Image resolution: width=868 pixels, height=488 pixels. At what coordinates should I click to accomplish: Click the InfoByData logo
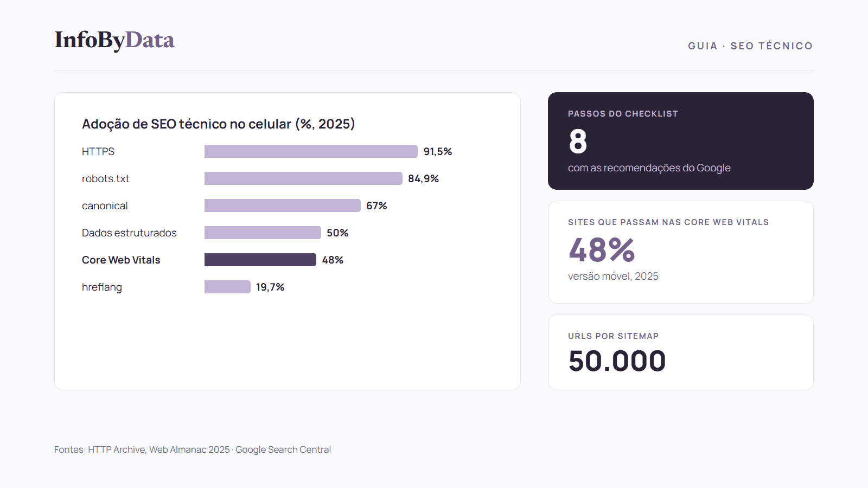pos(114,40)
